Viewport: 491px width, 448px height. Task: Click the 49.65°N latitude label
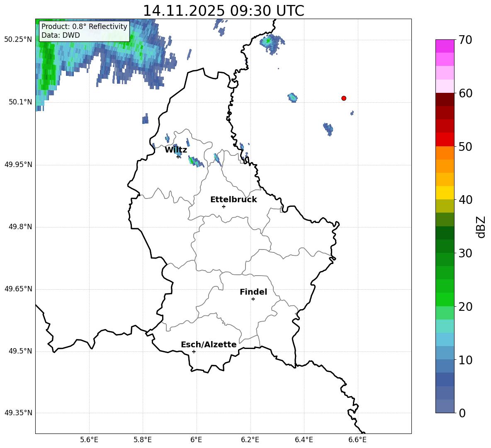pyautogui.click(x=18, y=289)
